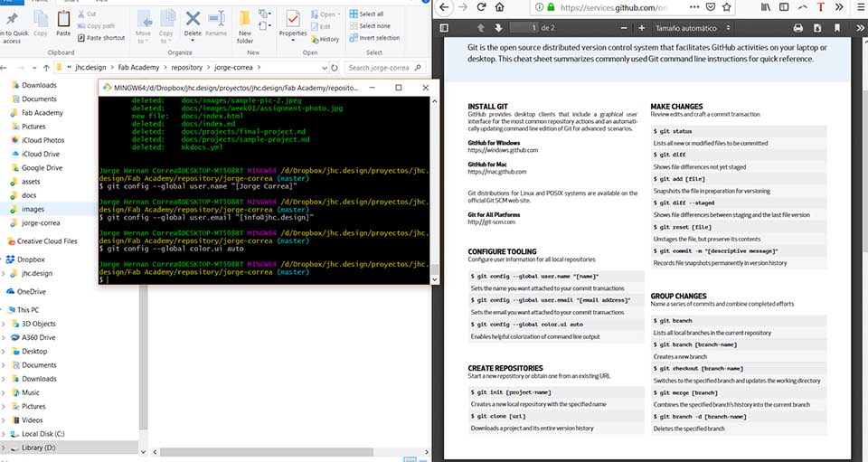Open file History from ribbon
Screen dimensions: 868x462
click(325, 39)
